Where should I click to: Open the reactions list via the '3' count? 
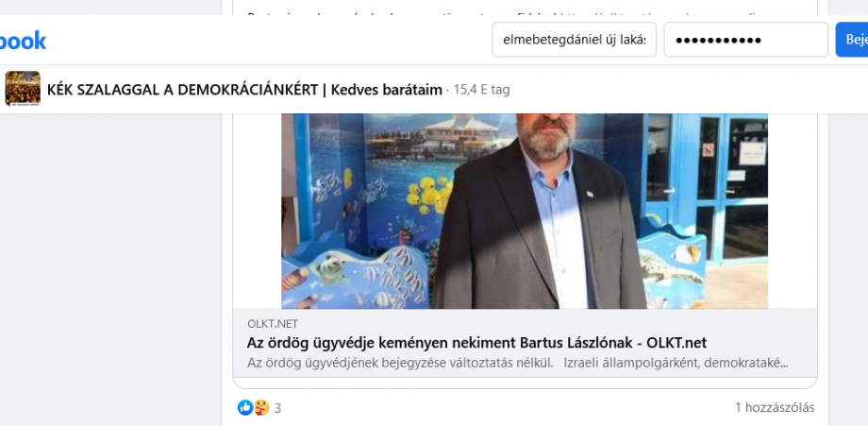point(278,408)
